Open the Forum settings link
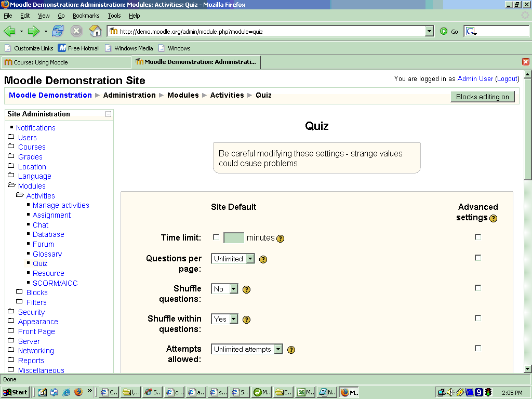 (x=43, y=244)
